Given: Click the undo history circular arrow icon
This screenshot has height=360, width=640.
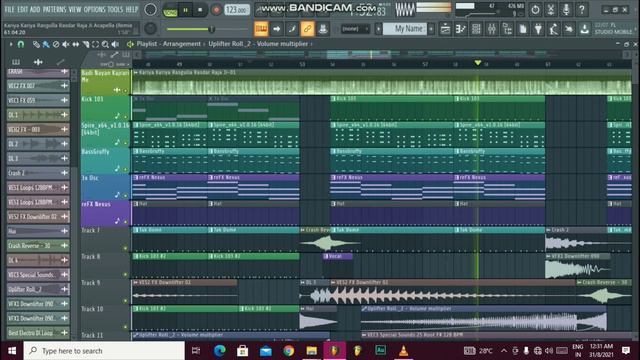Looking at the screenshot, I should point(535,9).
